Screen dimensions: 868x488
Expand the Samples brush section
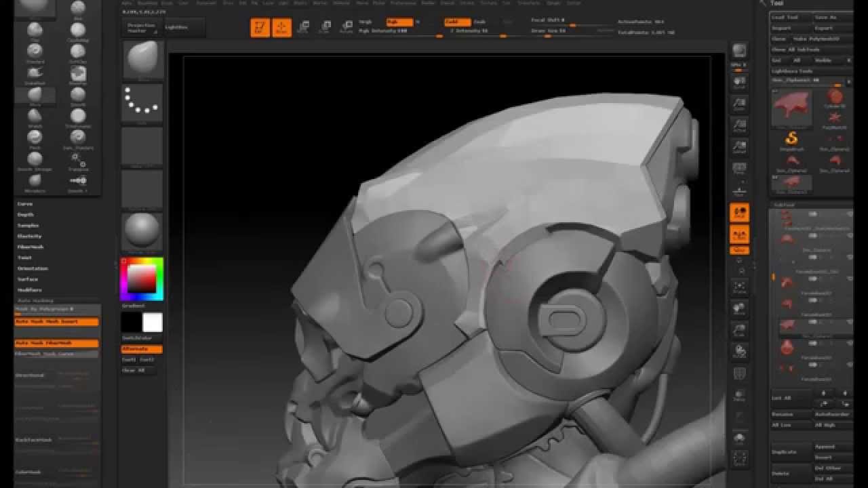coord(28,226)
